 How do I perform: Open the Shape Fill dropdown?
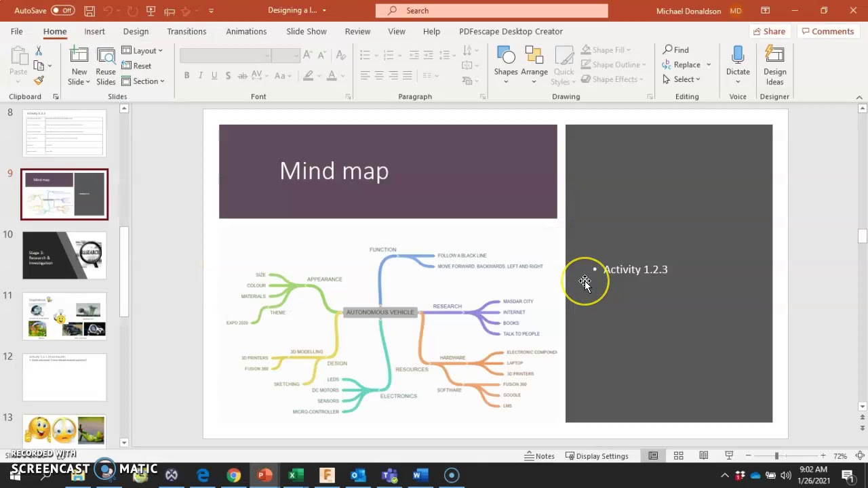(606, 50)
